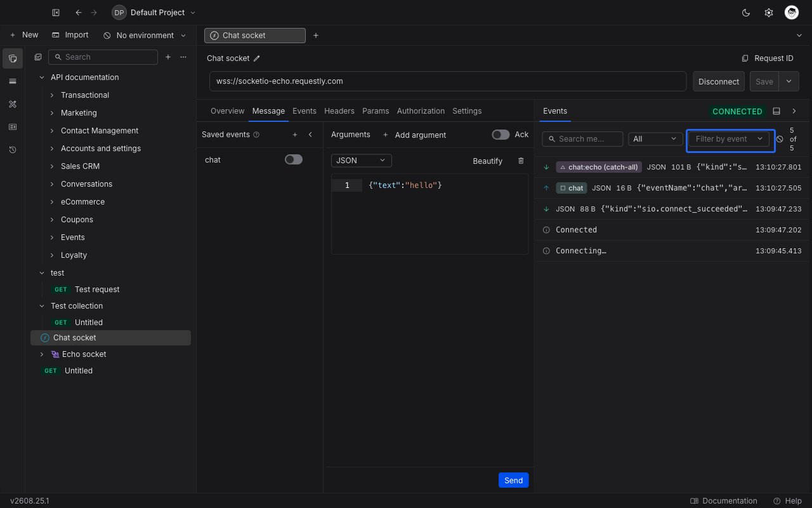Click the Beautify button

[x=487, y=161]
